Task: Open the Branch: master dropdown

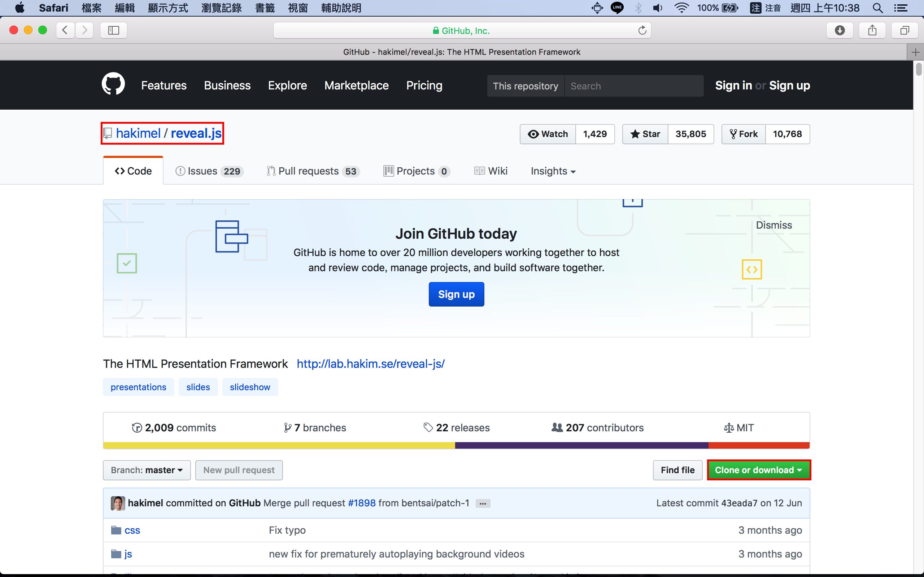Action: [x=147, y=470]
